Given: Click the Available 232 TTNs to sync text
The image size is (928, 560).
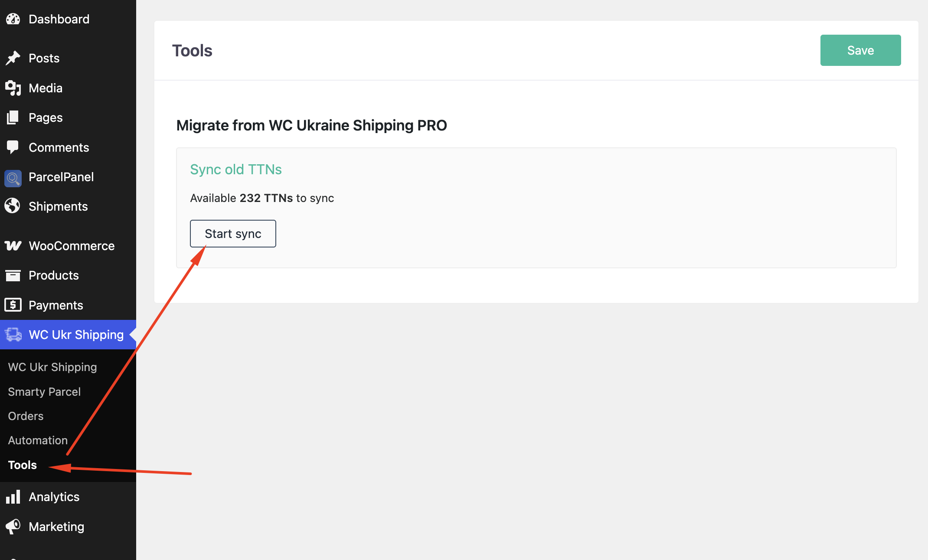Looking at the screenshot, I should point(262,198).
